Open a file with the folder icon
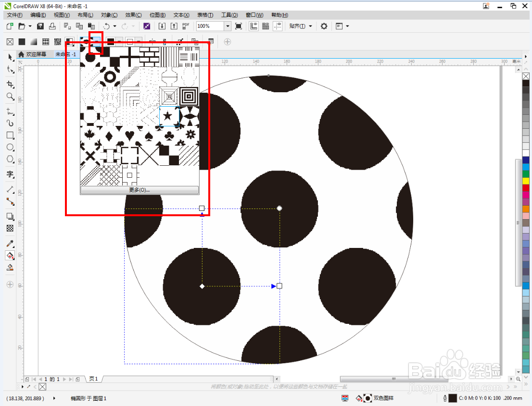The image size is (532, 406). click(x=22, y=26)
